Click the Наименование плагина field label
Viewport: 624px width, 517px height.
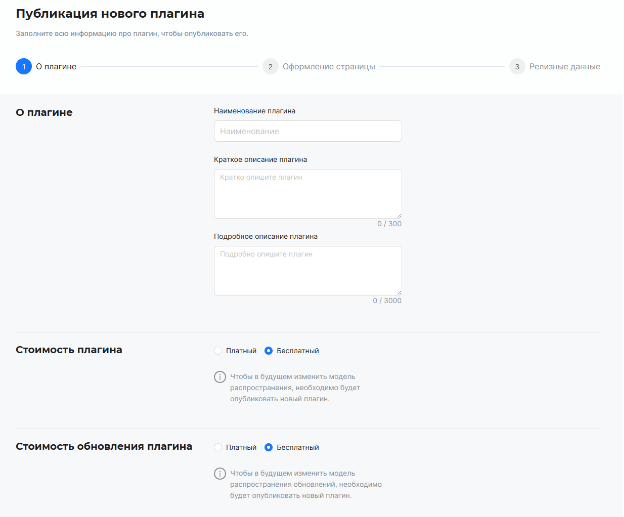(x=254, y=111)
